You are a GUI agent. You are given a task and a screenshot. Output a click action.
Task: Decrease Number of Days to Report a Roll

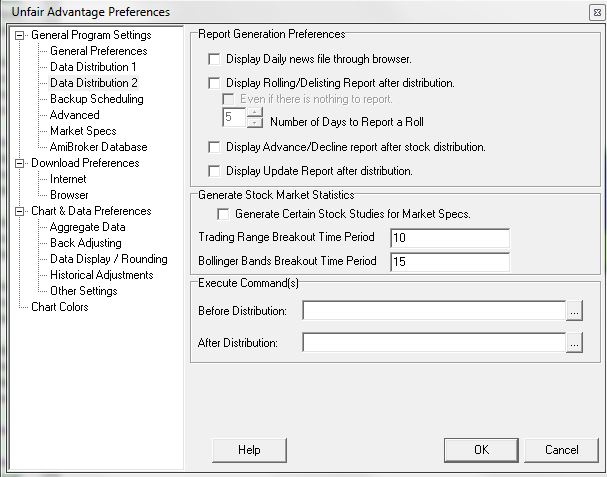254,122
